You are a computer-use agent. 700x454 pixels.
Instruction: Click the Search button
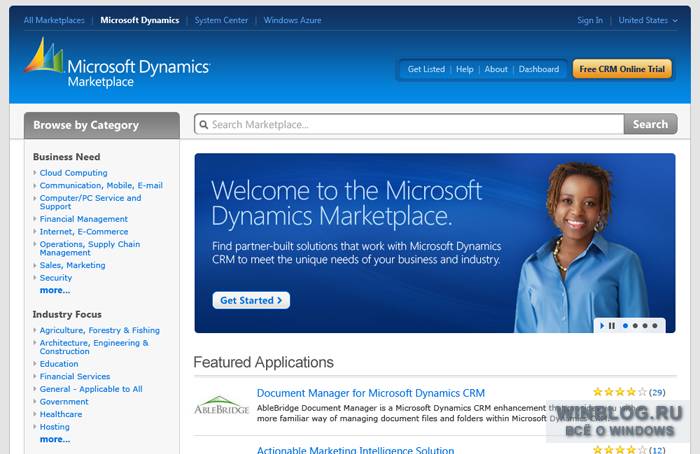pyautogui.click(x=650, y=124)
